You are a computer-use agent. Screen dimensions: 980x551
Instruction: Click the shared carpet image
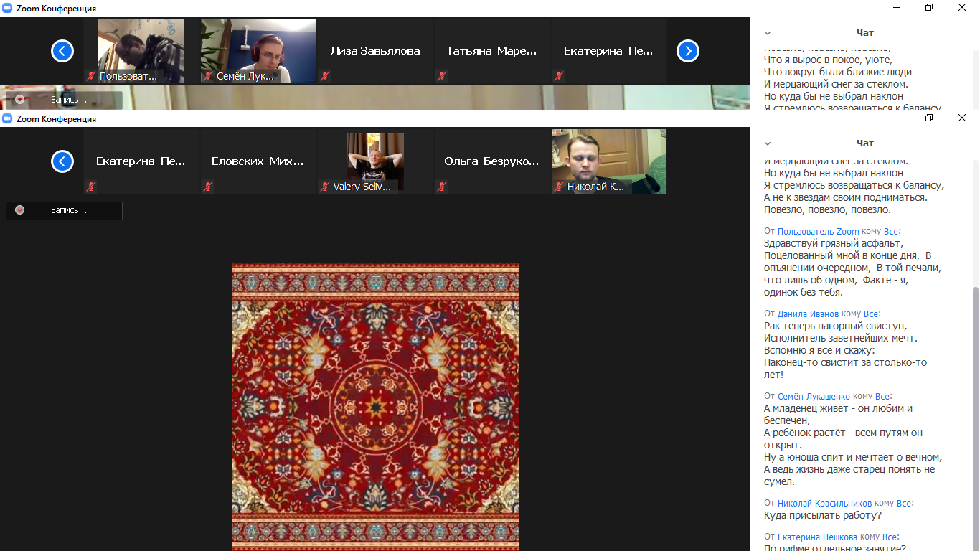click(x=375, y=407)
